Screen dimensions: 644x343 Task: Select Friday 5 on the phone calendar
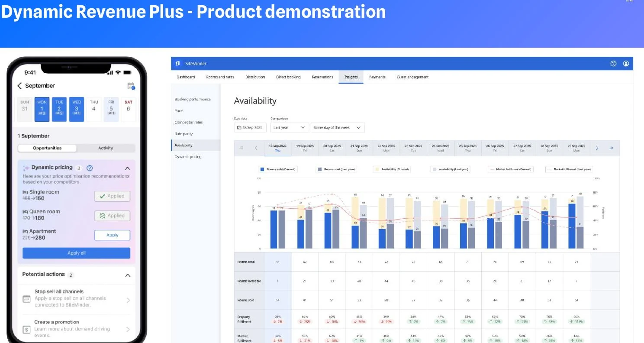[x=111, y=109]
